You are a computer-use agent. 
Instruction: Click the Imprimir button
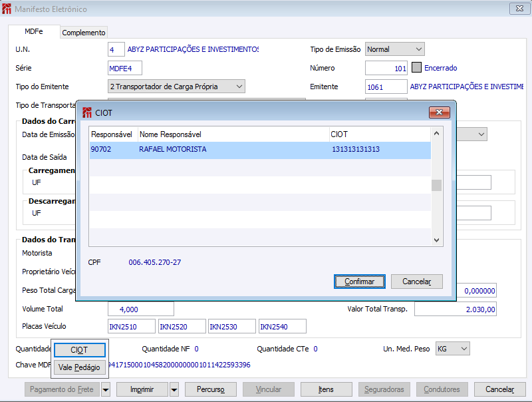[x=142, y=389]
